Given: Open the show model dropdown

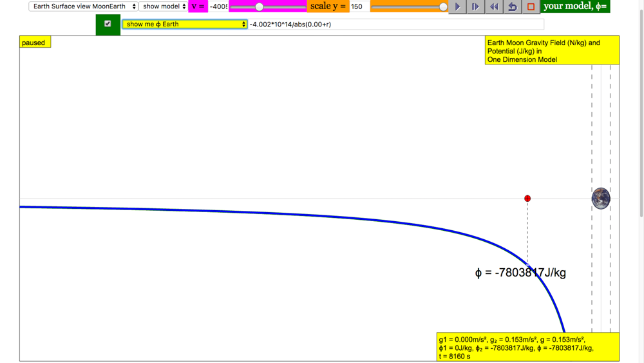Looking at the screenshot, I should click(163, 6).
